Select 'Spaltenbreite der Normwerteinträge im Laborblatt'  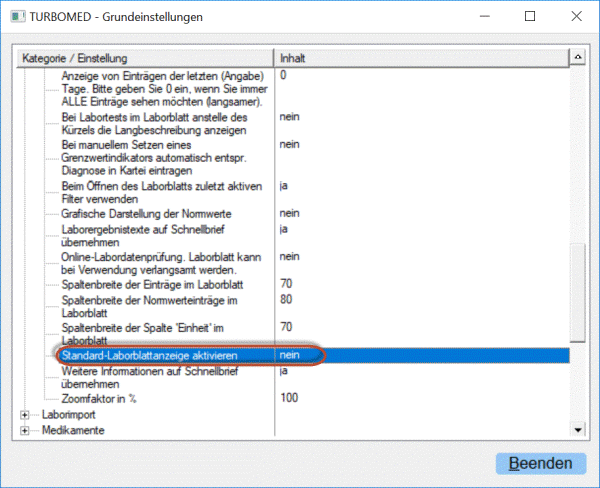coord(150,307)
